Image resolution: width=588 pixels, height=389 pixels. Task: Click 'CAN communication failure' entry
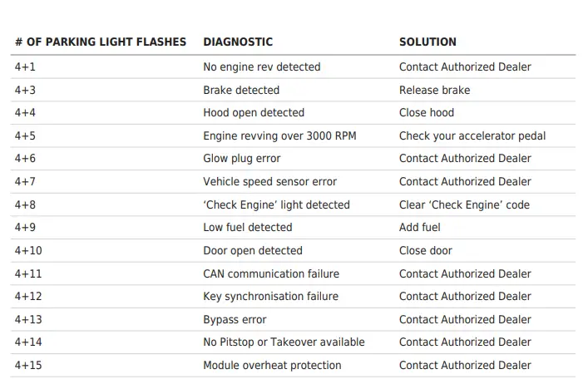272,273
